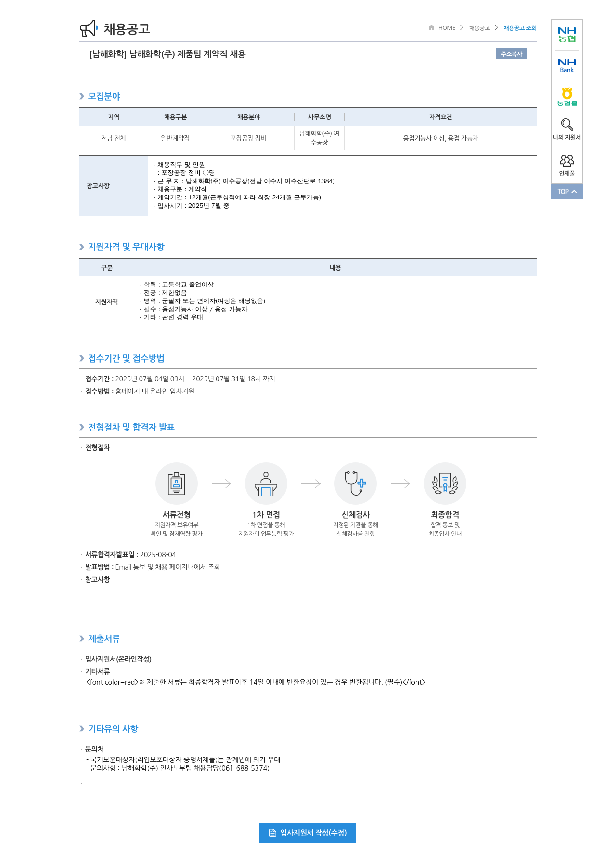Click the 문의사항 phone number line
616x862 pixels.
[178, 768]
